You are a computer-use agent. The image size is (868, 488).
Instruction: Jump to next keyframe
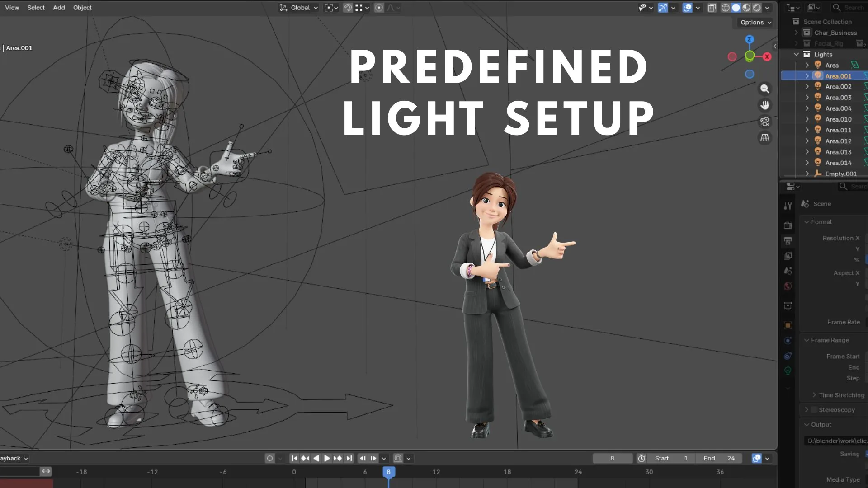click(x=338, y=458)
